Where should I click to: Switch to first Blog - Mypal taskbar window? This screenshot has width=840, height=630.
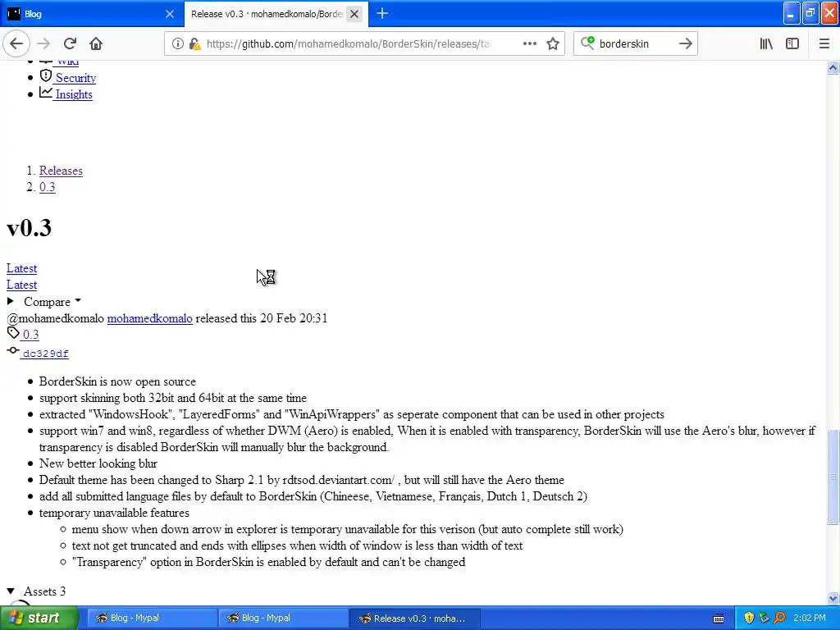coord(152,619)
